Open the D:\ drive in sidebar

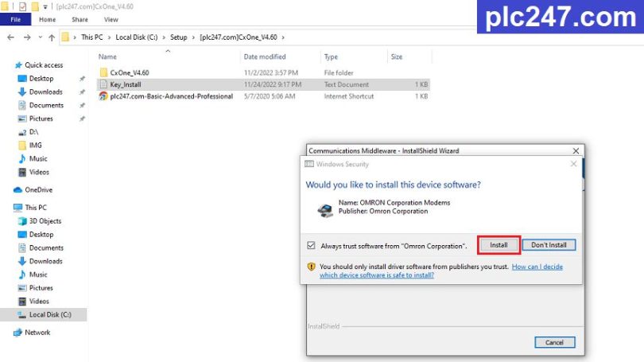(33, 132)
